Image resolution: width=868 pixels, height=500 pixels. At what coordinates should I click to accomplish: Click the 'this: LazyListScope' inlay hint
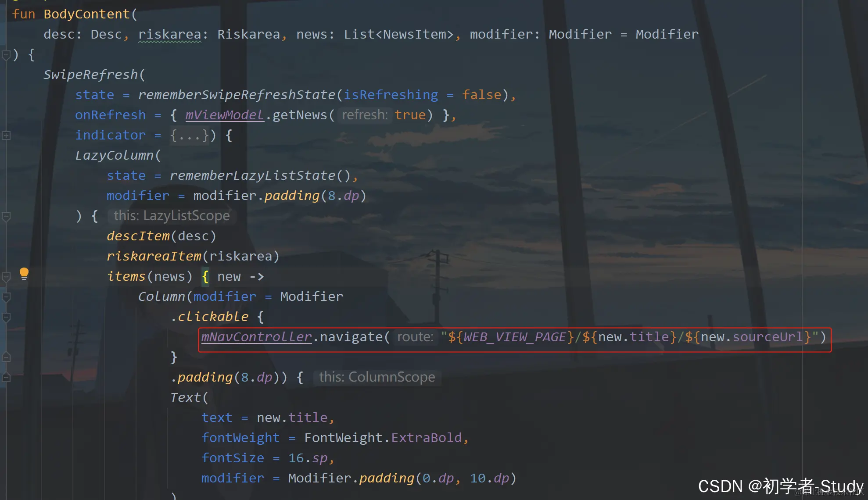[172, 216]
